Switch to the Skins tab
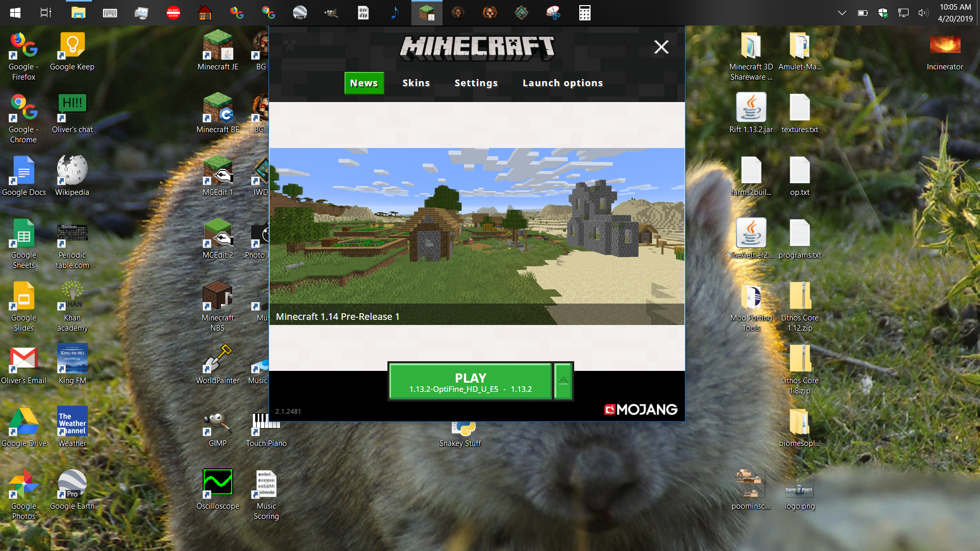The height and width of the screenshot is (551, 980). point(416,83)
